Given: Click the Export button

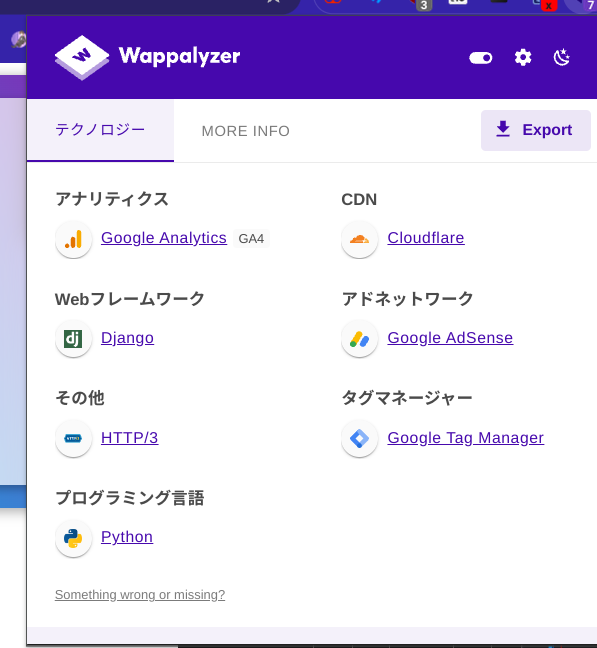Looking at the screenshot, I should click(x=535, y=130).
